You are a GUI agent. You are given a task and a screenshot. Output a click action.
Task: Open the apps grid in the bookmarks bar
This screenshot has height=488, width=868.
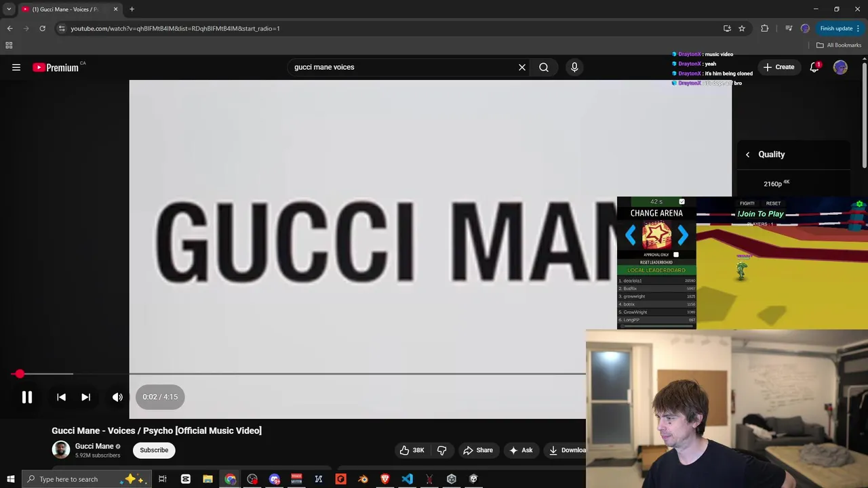click(9, 45)
